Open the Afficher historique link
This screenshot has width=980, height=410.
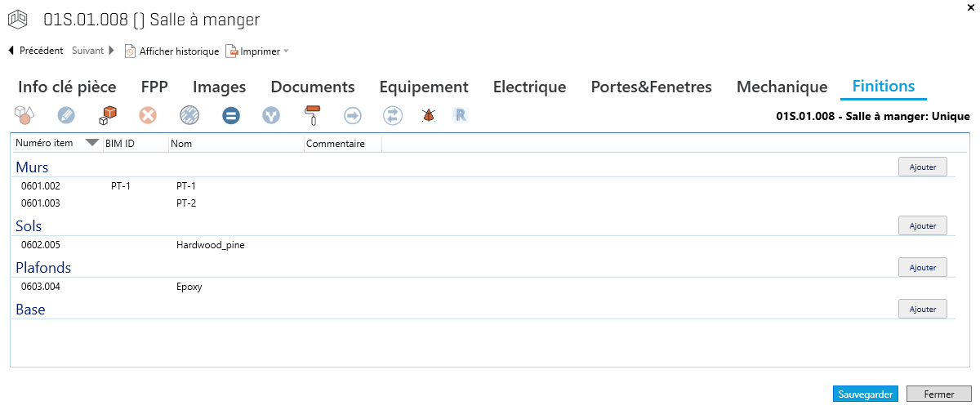179,51
